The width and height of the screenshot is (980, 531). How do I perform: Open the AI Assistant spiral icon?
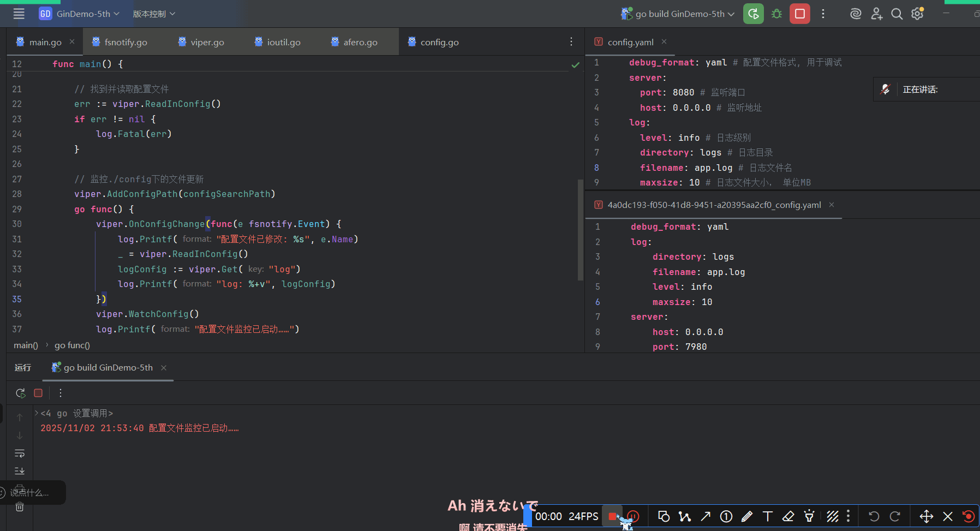(856, 14)
